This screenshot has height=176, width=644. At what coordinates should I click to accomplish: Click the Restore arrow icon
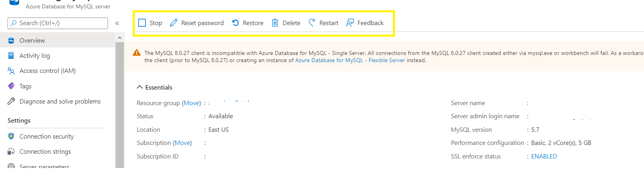coord(236,23)
